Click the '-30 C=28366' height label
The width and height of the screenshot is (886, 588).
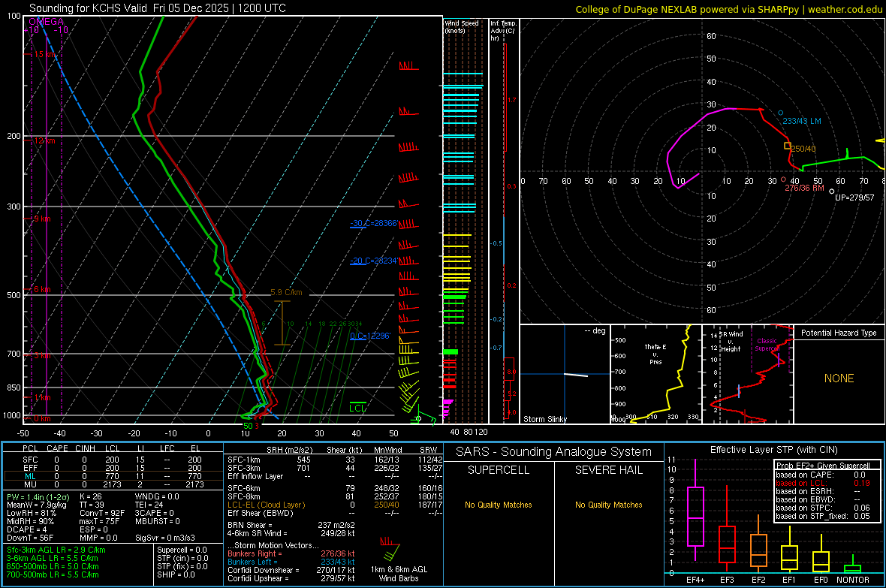coord(373,223)
